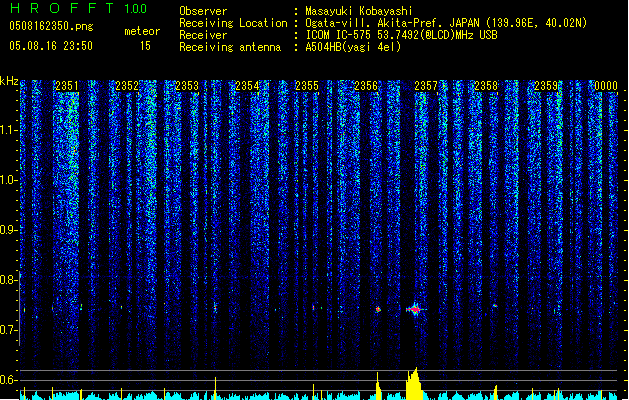Click the kHz axis unit label
Image resolution: width=629 pixels, height=400 pixels.
(9, 81)
